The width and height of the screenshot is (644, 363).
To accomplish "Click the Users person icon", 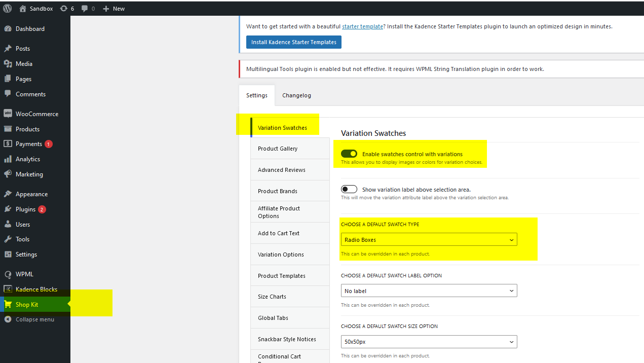I will (8, 225).
